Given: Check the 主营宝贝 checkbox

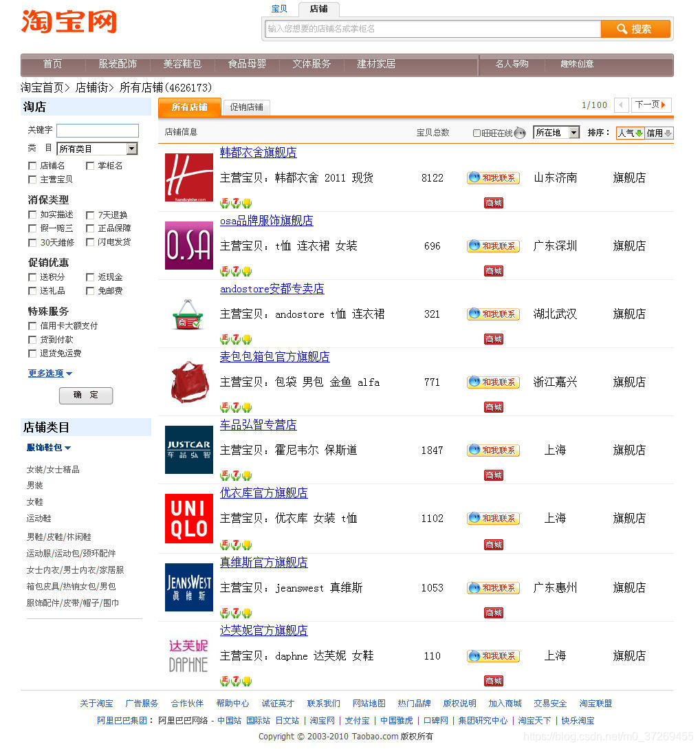Looking at the screenshot, I should (32, 180).
